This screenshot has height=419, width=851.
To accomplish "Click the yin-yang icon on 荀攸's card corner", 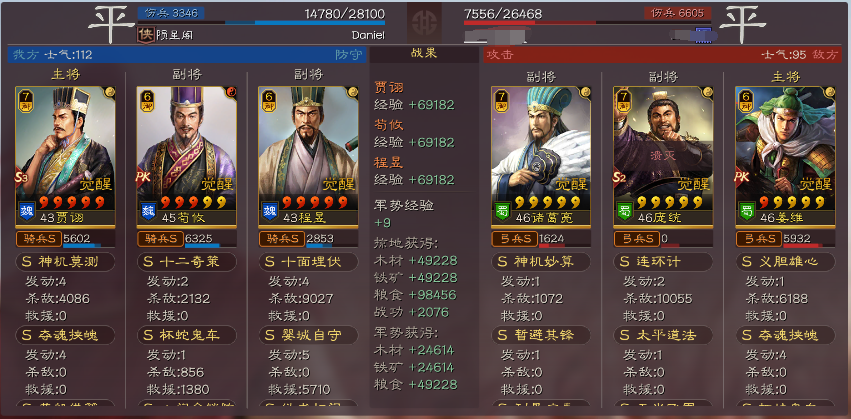I will click(x=232, y=91).
